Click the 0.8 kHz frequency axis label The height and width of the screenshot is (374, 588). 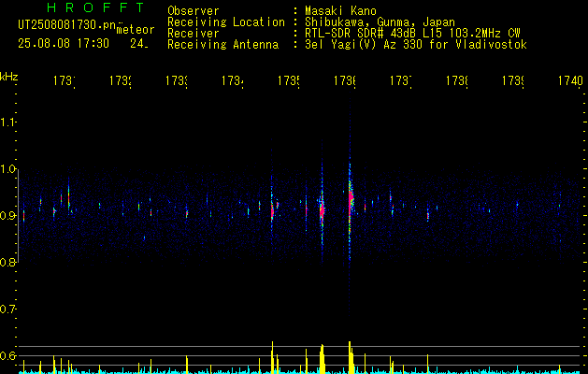tap(7, 262)
